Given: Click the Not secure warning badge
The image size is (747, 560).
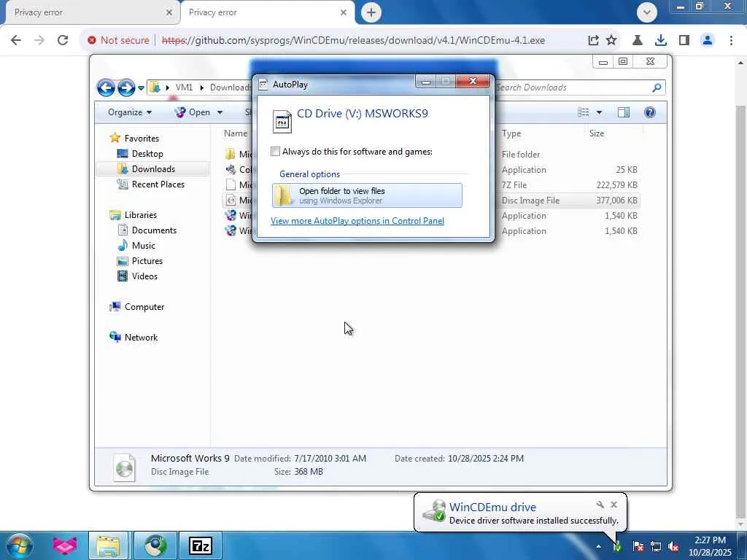Looking at the screenshot, I should point(119,41).
